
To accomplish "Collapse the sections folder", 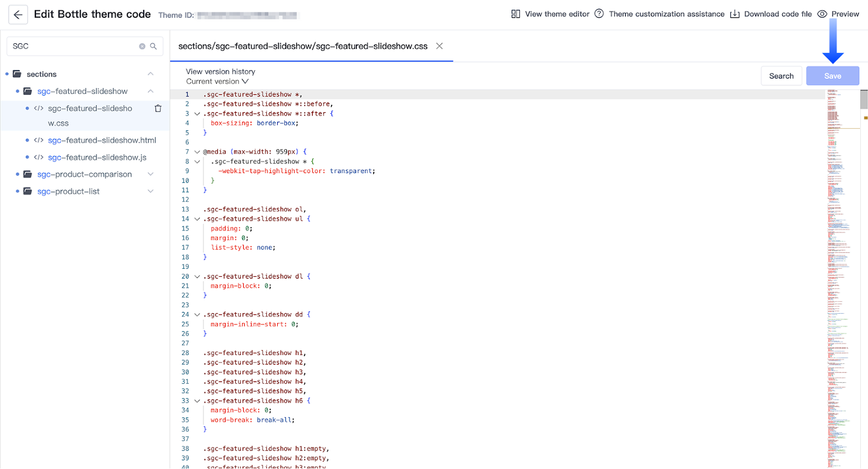I will [150, 74].
